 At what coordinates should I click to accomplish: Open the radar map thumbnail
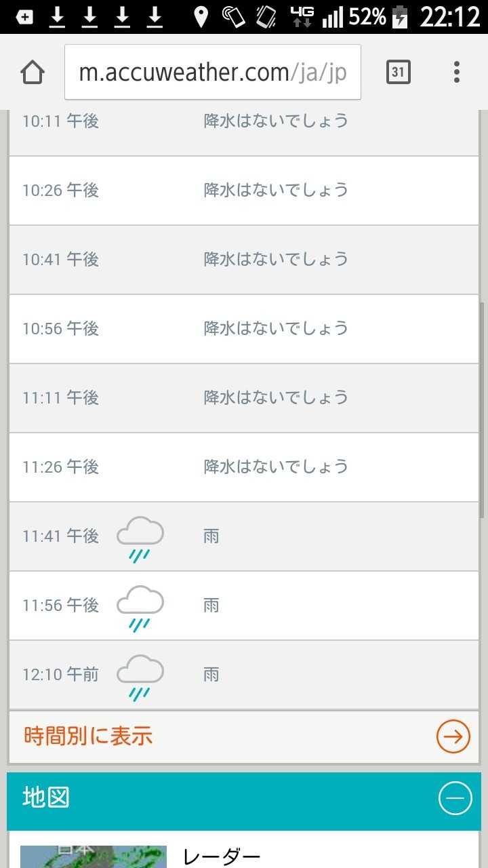point(93,856)
